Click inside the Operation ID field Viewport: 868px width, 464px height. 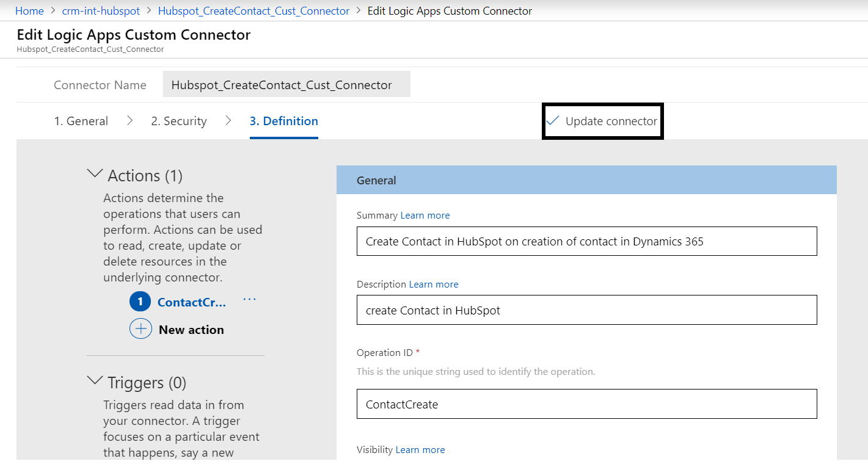tap(586, 404)
